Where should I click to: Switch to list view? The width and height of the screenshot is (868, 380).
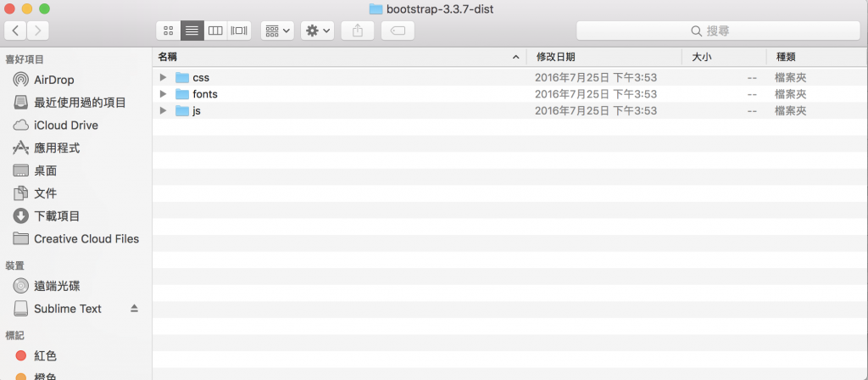(x=192, y=31)
